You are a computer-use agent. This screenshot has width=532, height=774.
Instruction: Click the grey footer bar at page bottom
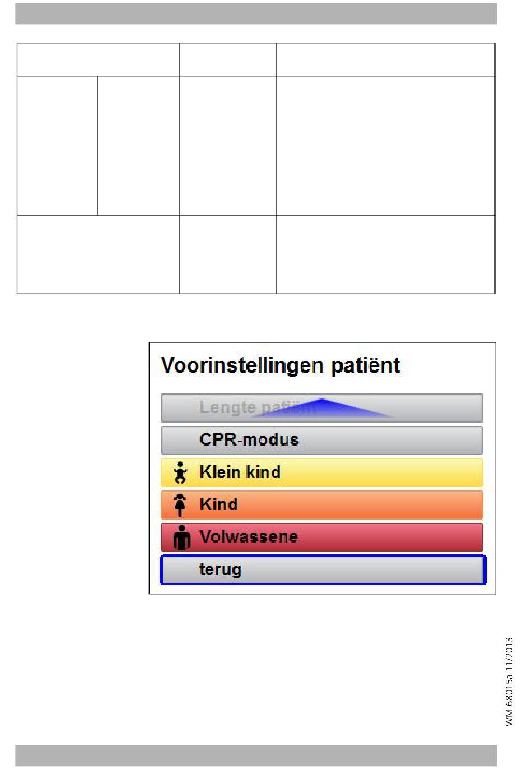coord(256,756)
